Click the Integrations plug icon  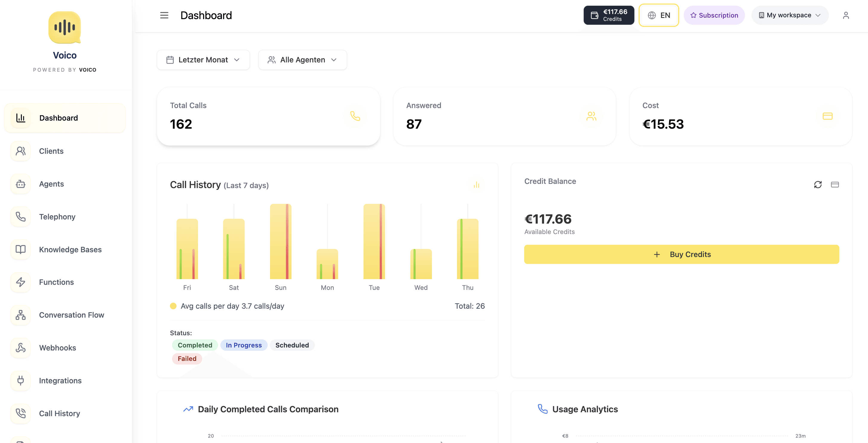[21, 380]
